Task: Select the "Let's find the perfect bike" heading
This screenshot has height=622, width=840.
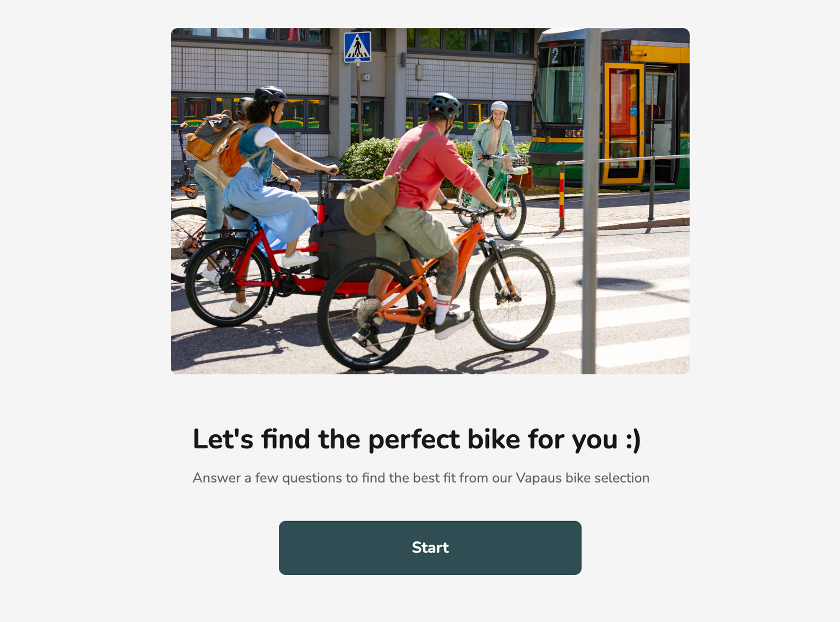Action: coord(417,439)
